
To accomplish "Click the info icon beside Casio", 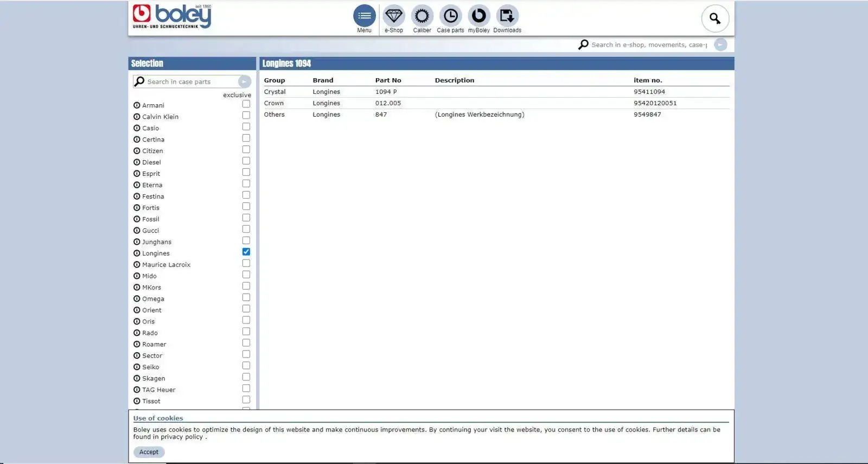I will [x=137, y=128].
